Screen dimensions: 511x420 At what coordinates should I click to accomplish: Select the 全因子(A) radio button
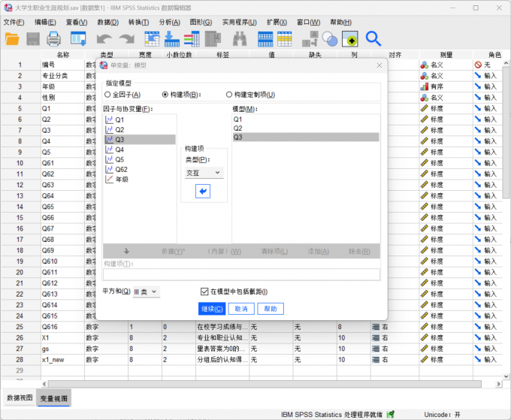[x=107, y=95]
